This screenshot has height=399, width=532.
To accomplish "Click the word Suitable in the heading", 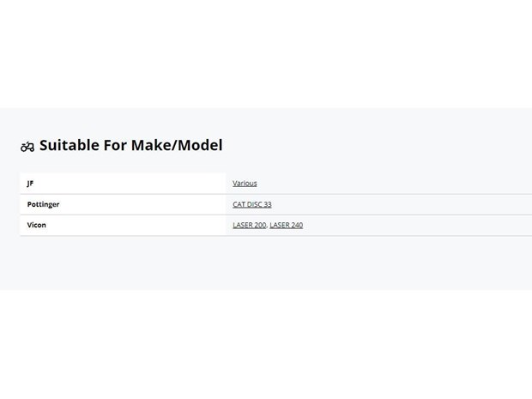I will tap(70, 145).
